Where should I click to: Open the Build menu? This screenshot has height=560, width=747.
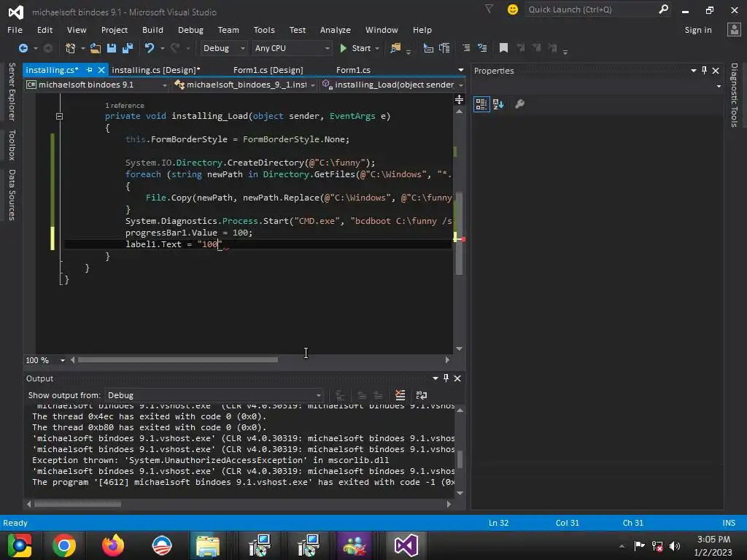152,29
